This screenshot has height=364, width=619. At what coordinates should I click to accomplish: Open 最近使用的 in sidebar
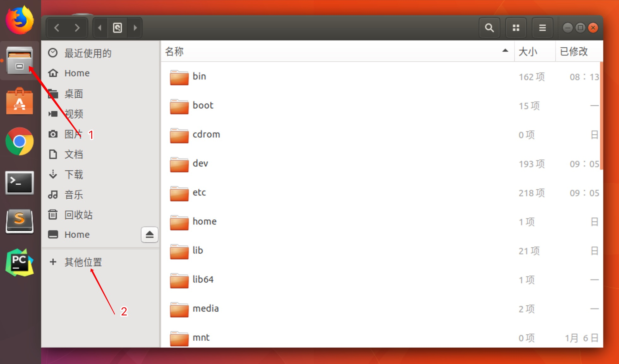coord(100,53)
